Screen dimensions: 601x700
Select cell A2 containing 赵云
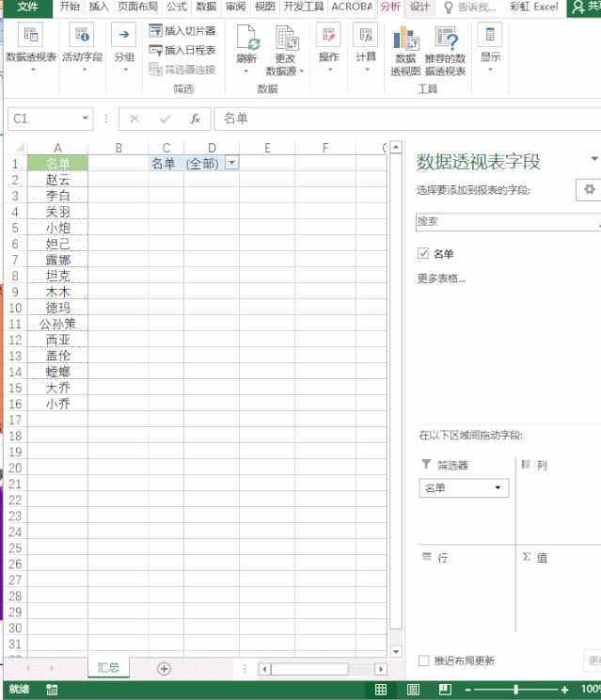click(x=58, y=180)
